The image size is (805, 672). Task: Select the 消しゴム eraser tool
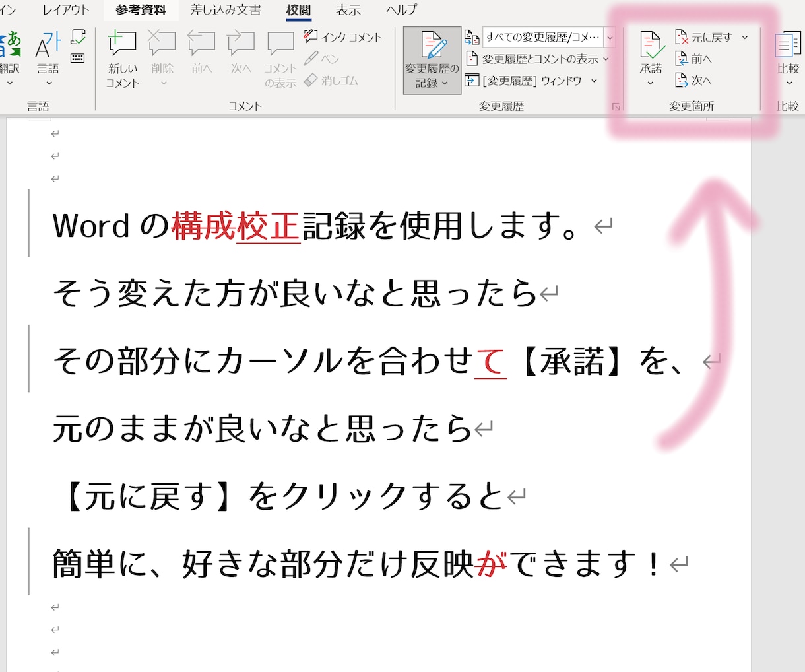[x=331, y=81]
